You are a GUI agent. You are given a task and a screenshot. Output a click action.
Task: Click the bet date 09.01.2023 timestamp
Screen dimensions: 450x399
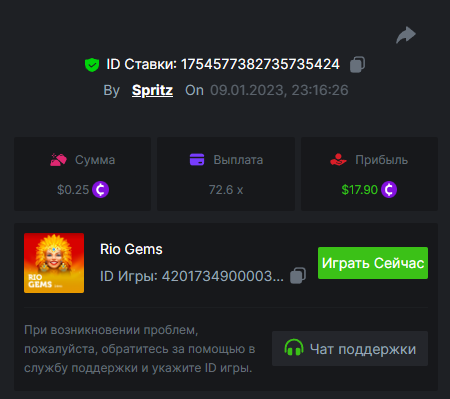[x=279, y=90]
